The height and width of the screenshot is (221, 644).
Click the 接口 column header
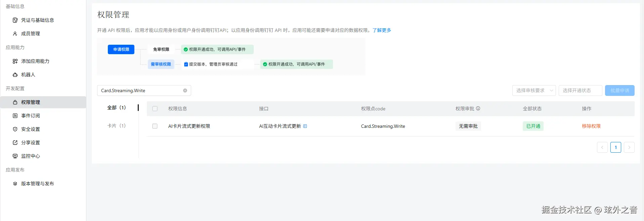pos(264,109)
